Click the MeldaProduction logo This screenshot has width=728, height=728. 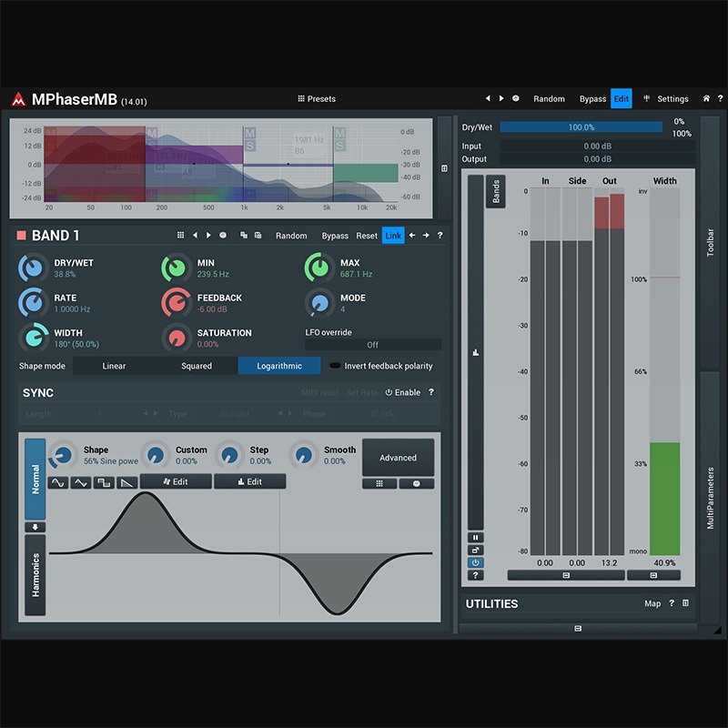coord(18,99)
